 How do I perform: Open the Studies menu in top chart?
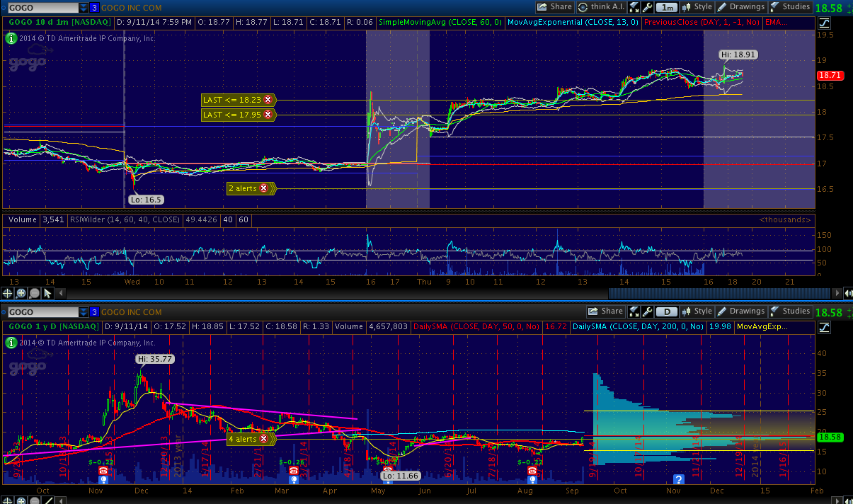click(790, 7)
